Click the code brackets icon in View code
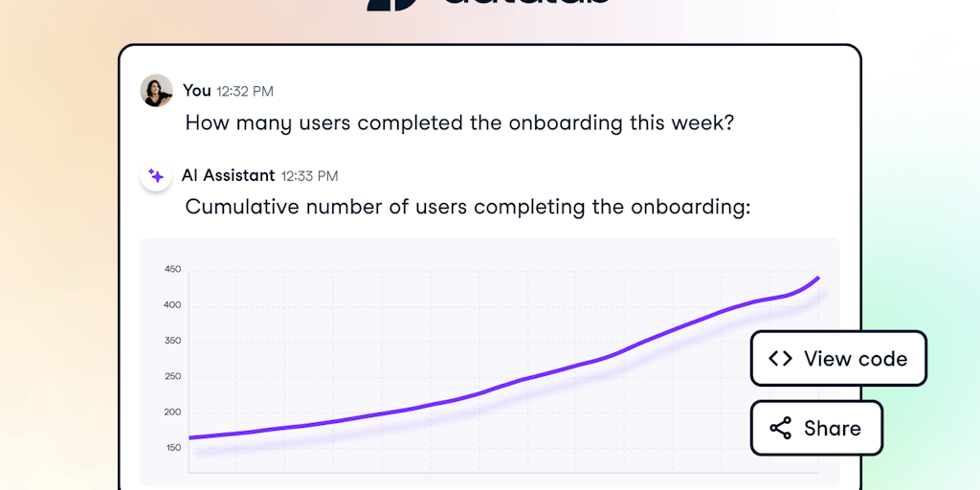980x490 pixels. [780, 359]
